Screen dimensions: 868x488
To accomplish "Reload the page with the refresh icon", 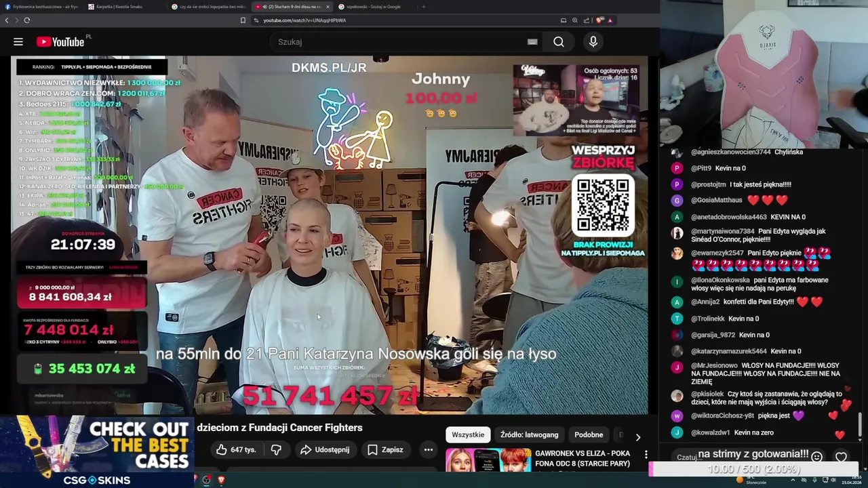I will pos(27,20).
